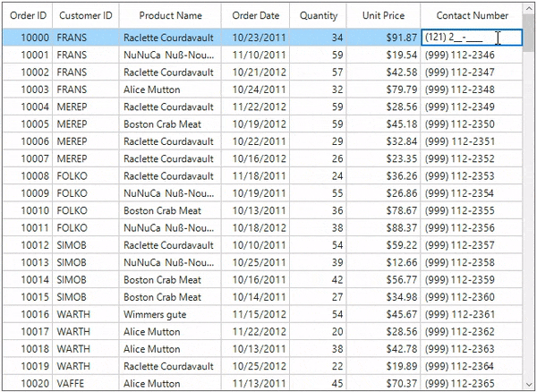The height and width of the screenshot is (392, 537).
Task: Click Boston Crab Meat in order 10005 row
Action: coord(170,124)
